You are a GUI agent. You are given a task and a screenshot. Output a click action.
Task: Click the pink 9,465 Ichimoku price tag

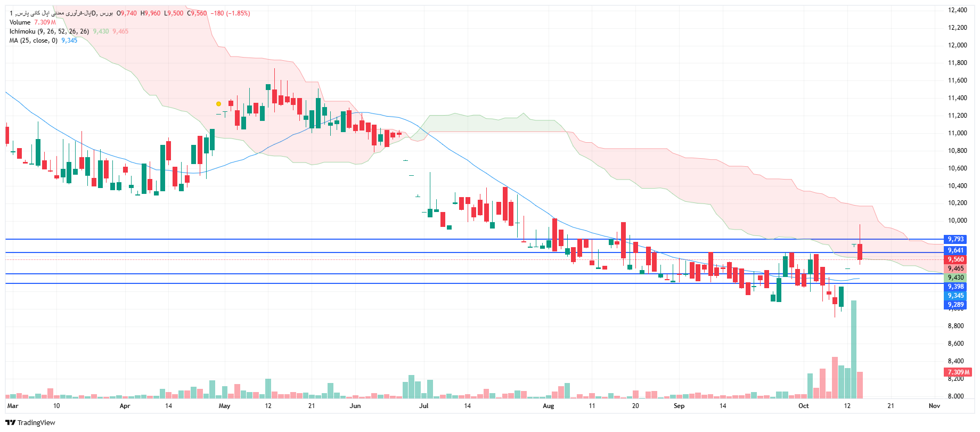(956, 268)
